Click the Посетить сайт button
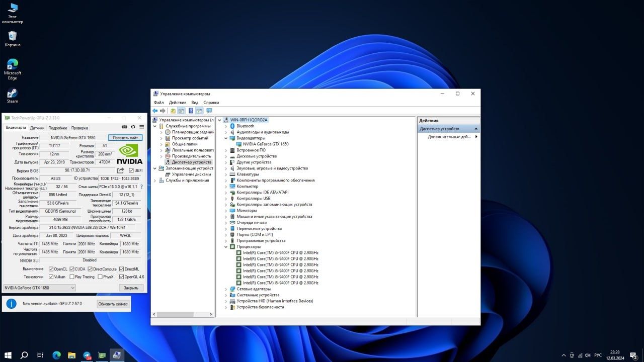Viewport: 644px width, 362px height. [x=125, y=138]
